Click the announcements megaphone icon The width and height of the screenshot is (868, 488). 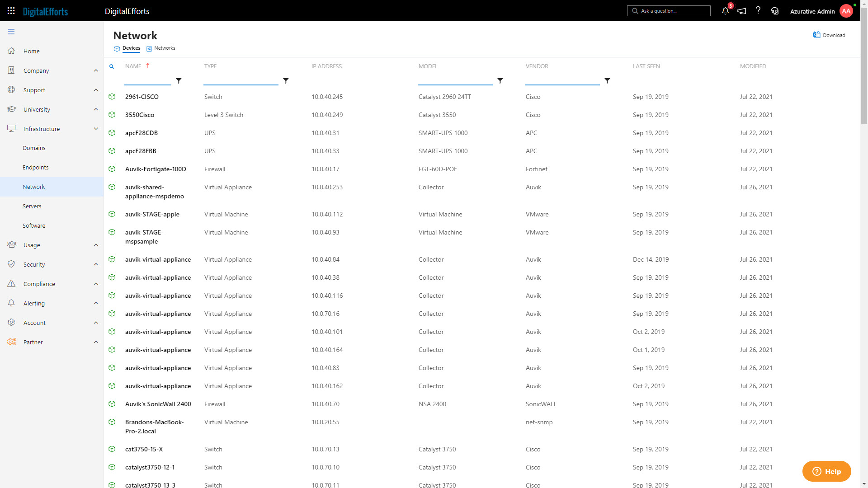pyautogui.click(x=741, y=11)
